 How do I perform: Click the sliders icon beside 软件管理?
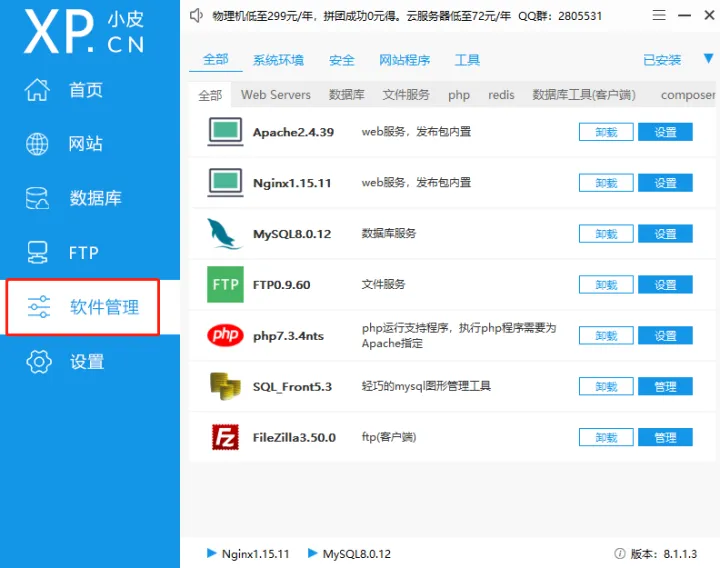(x=39, y=307)
